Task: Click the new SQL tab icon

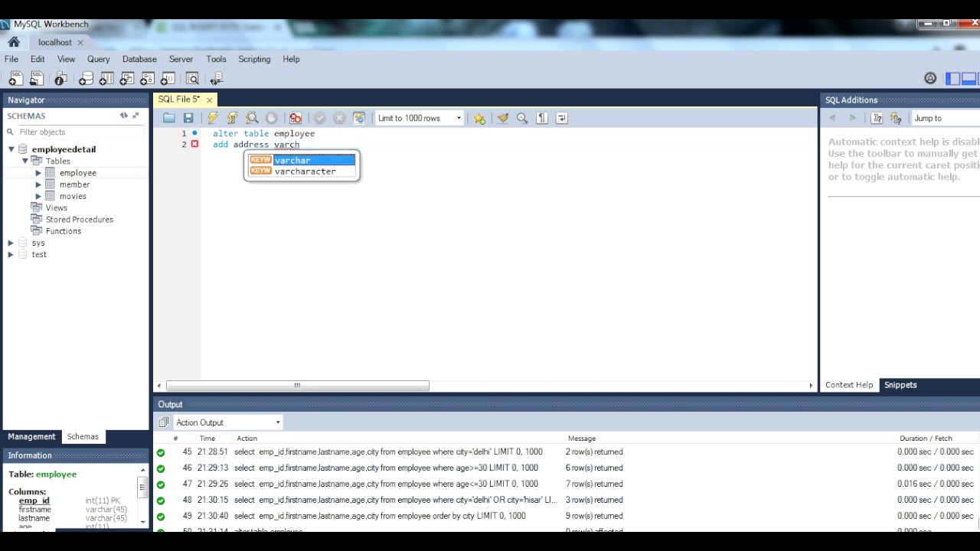Action: (15, 78)
